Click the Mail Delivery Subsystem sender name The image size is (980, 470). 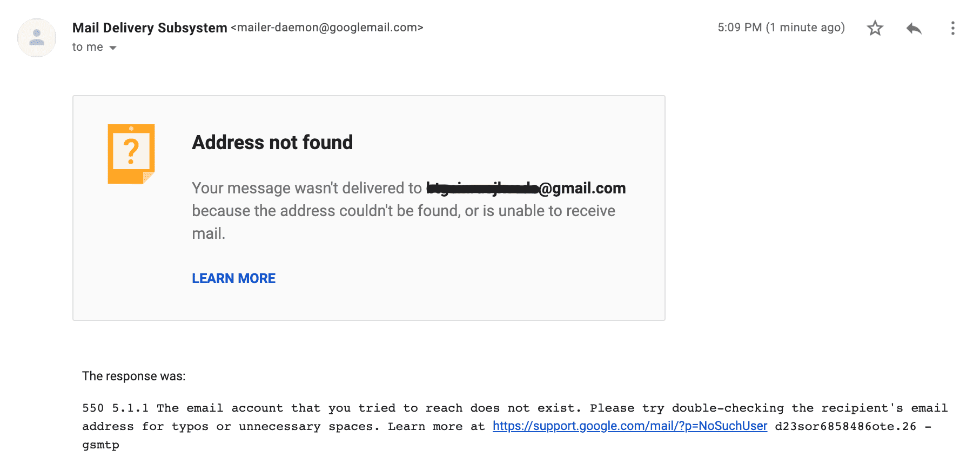[x=150, y=28]
